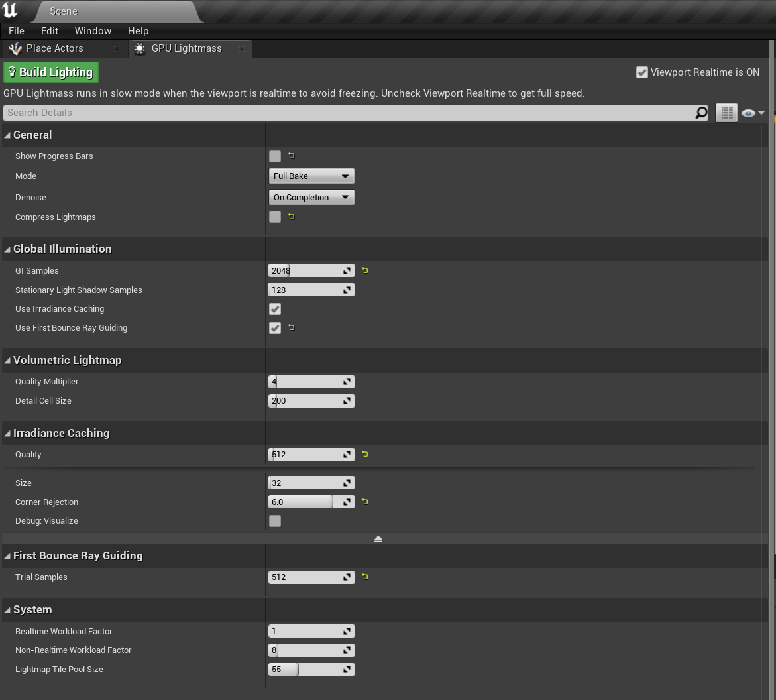Click Non-Realtime Workload Factor 8 field
Screen dimensions: 776x700
pyautogui.click(x=311, y=650)
